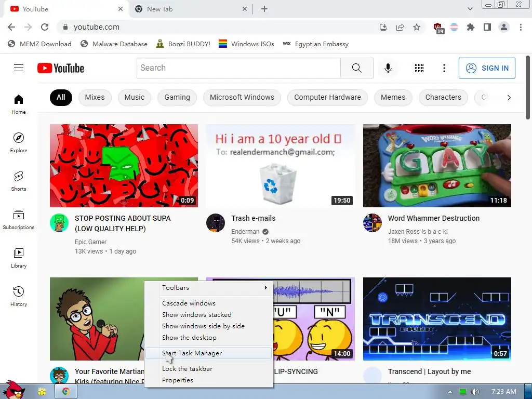The height and width of the screenshot is (399, 532).
Task: Click the install app icon in address bar
Action: coord(383,27)
